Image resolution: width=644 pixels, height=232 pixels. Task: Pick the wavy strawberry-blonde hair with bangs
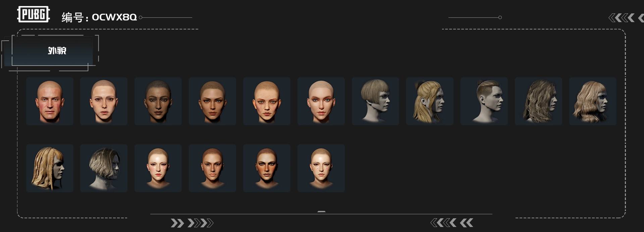point(593,101)
